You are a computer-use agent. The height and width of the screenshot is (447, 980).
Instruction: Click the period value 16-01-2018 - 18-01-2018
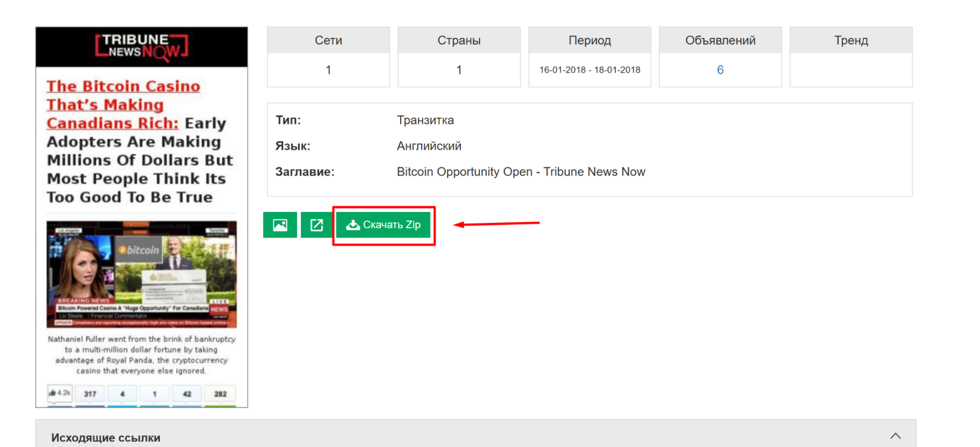pyautogui.click(x=590, y=70)
